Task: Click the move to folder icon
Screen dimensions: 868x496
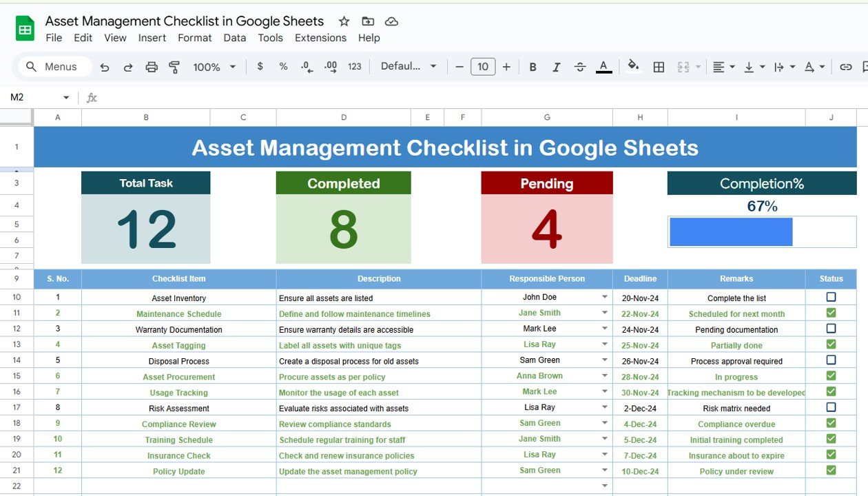Action: pos(368,21)
